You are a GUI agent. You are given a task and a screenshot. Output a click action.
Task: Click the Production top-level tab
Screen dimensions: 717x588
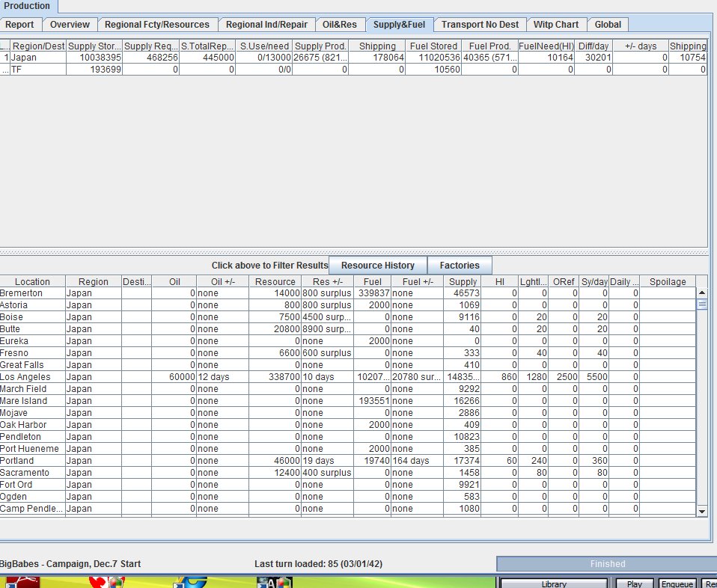click(x=27, y=7)
